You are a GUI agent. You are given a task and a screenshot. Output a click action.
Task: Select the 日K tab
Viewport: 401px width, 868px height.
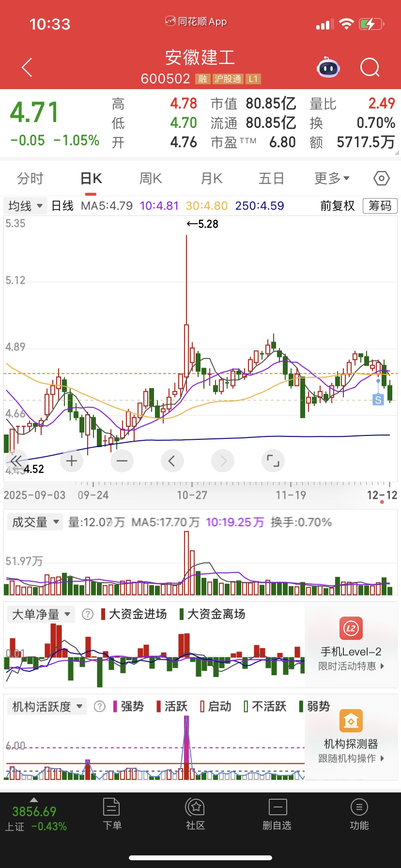(x=91, y=178)
